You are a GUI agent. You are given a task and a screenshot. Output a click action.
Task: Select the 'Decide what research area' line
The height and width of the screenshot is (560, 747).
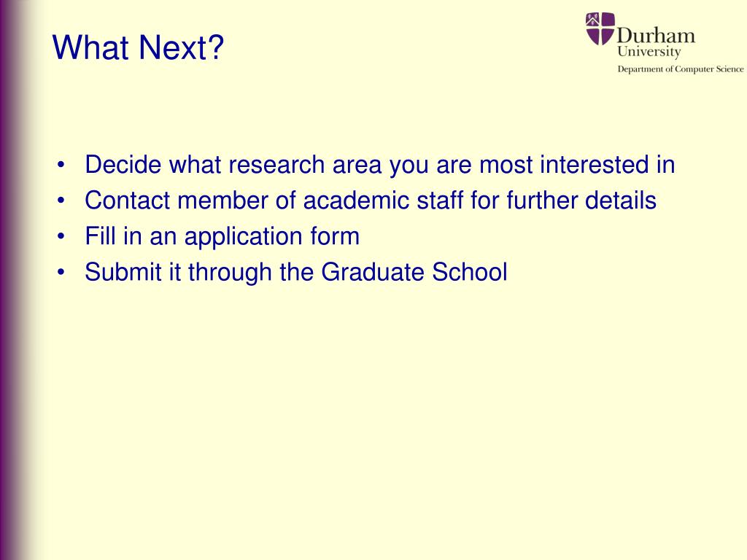point(379,165)
